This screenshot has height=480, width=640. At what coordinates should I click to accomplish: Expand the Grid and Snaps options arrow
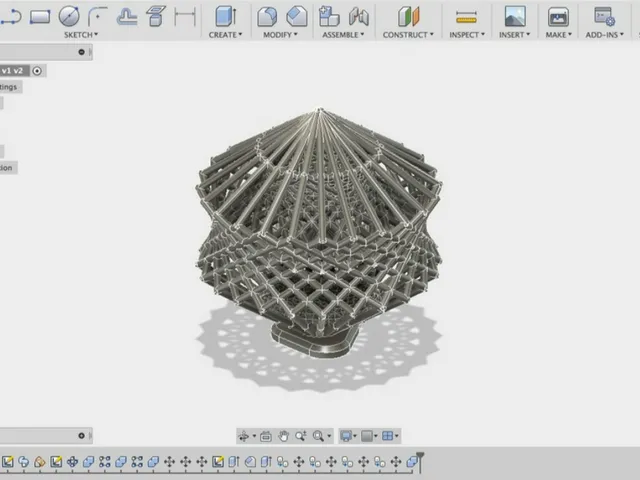pos(376,436)
